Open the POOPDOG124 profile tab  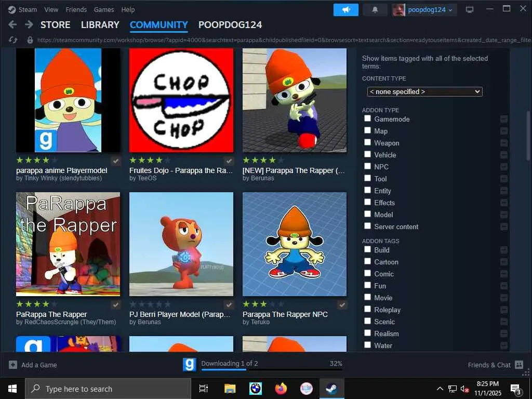click(x=230, y=25)
